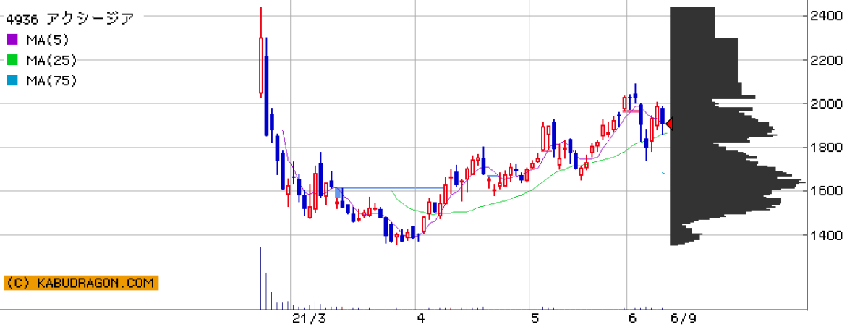Screen dimensions: 868x327
Task: Click the 2400 price axis label
Action: click(825, 16)
